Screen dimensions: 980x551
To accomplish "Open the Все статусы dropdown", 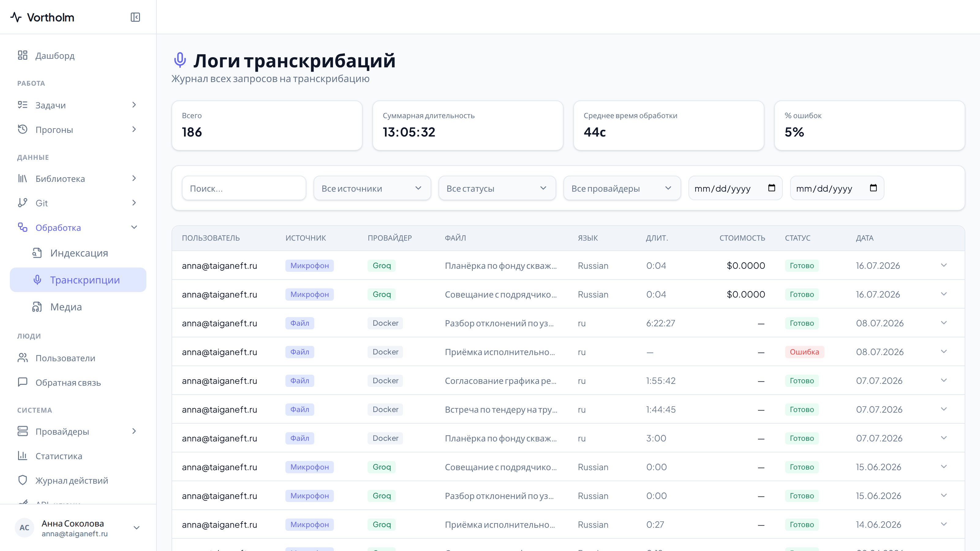I will 497,188.
